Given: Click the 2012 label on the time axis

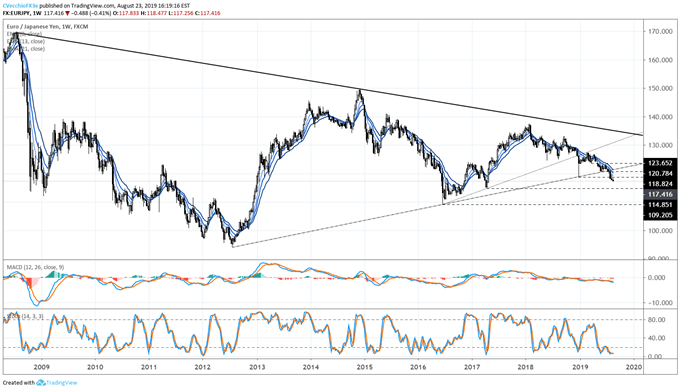Looking at the screenshot, I should (x=203, y=367).
